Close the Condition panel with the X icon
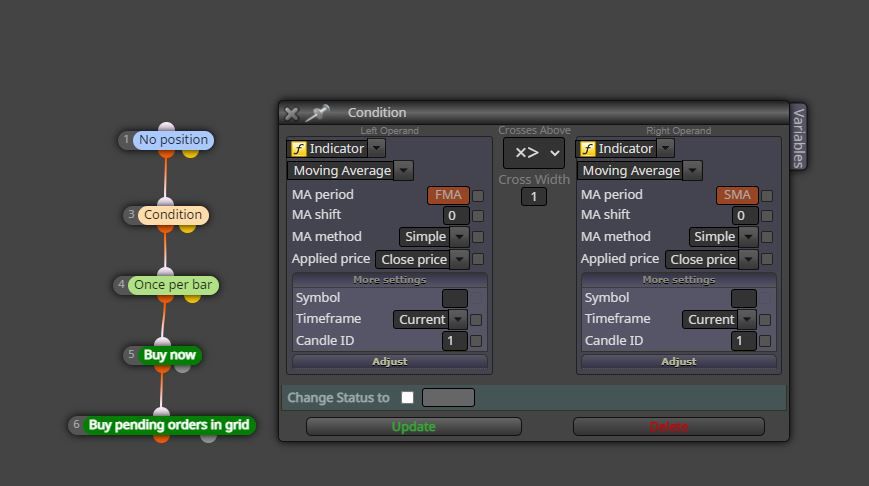Viewport: 869px width, 486px height. pos(291,114)
